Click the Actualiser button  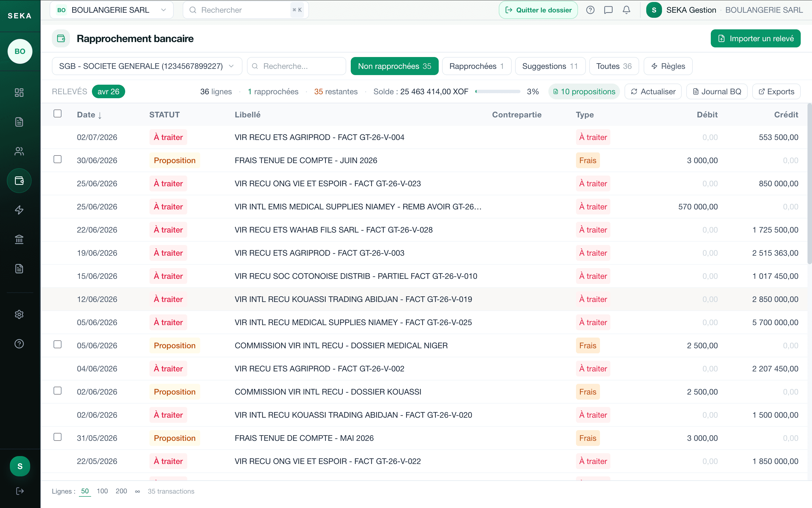click(653, 91)
